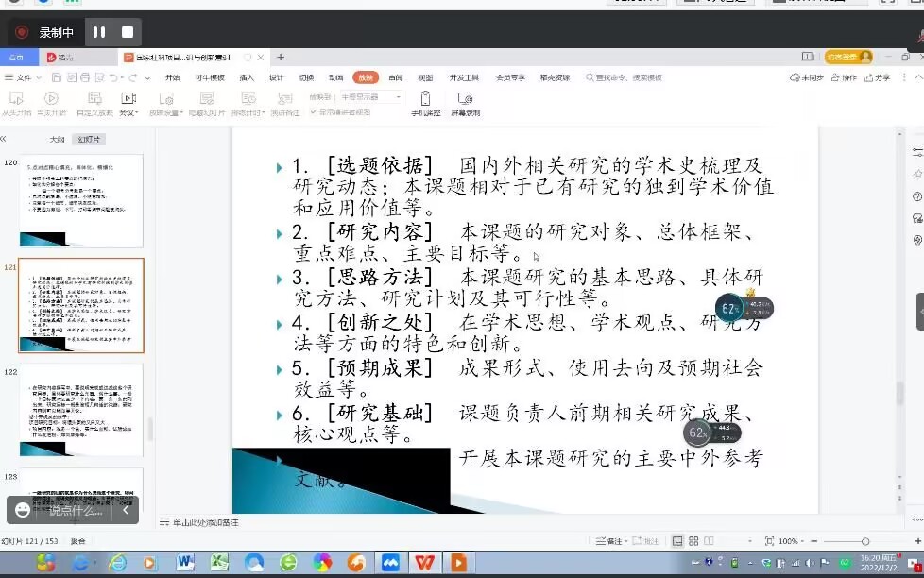This screenshot has height=578, width=924.
Task: Pause the screen recording
Action: click(99, 32)
